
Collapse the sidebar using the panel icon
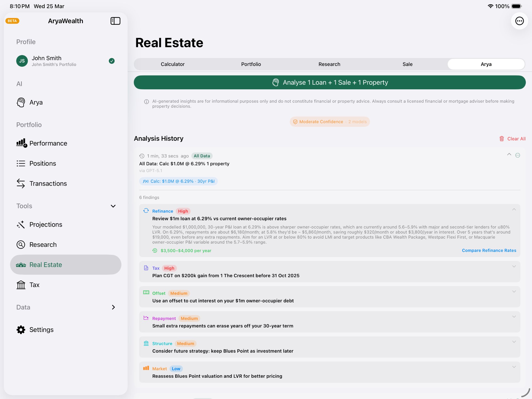(115, 21)
